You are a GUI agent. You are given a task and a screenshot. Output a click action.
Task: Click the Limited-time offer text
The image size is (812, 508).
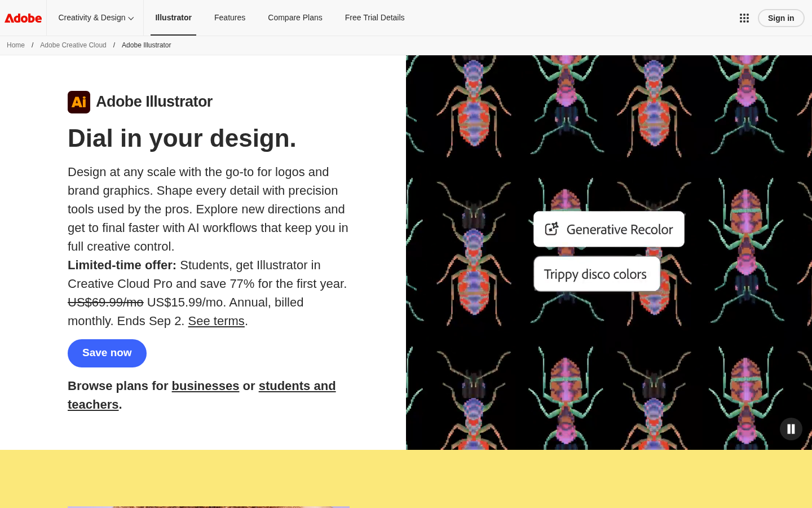(122, 265)
